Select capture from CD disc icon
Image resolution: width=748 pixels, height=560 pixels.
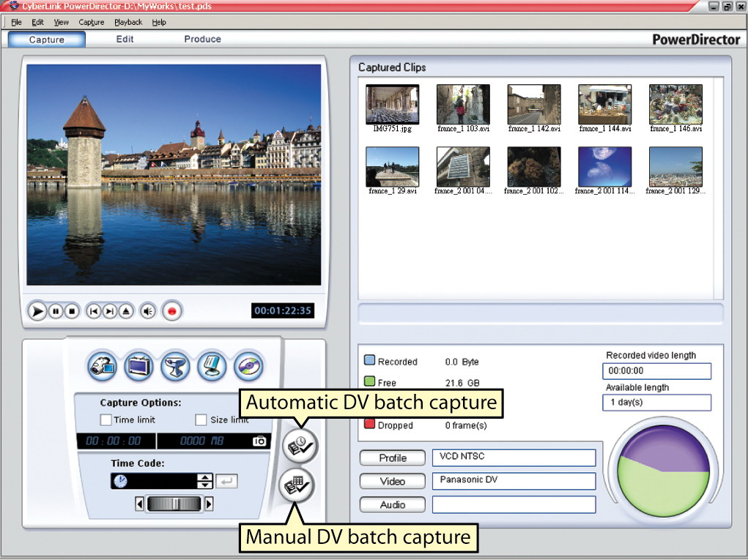(248, 366)
